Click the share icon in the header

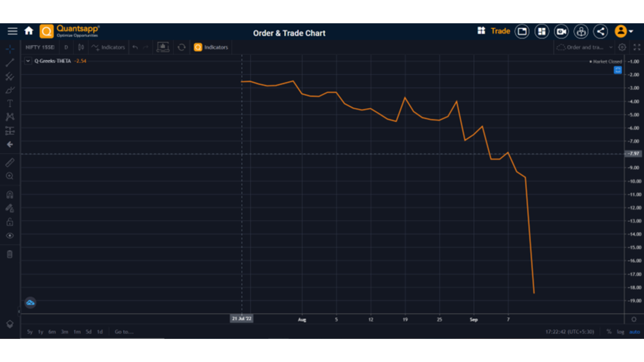tap(600, 31)
